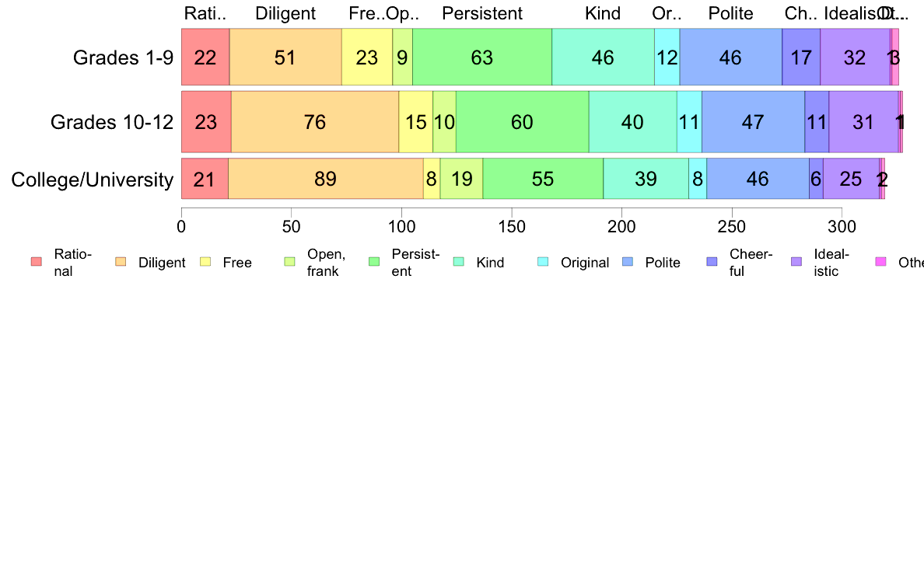Click the Kind legend color swatch

pyautogui.click(x=458, y=262)
